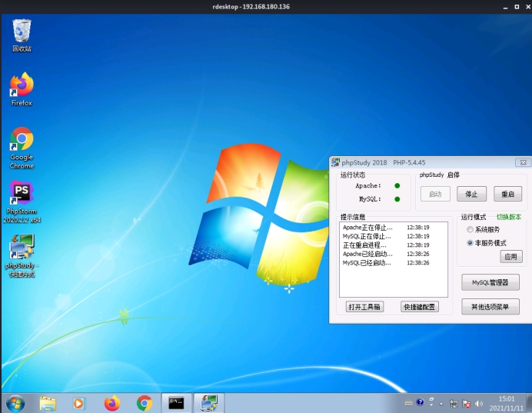Select the phpStudy desktop shortcut
The width and height of the screenshot is (532, 413).
(x=22, y=256)
